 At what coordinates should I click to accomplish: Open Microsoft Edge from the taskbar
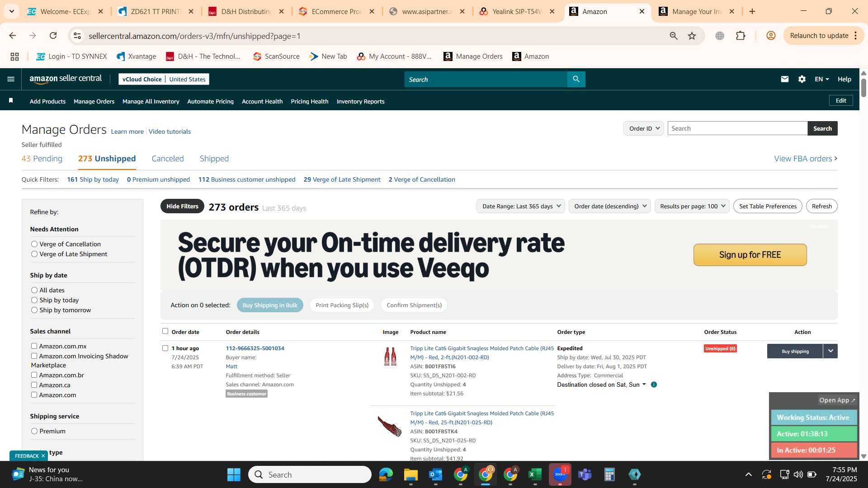[386, 474]
